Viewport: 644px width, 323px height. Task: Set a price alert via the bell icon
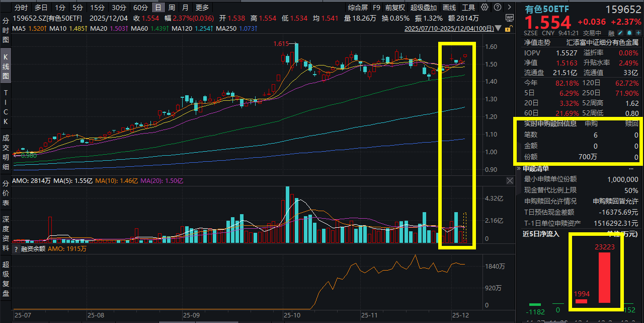coord(629,32)
